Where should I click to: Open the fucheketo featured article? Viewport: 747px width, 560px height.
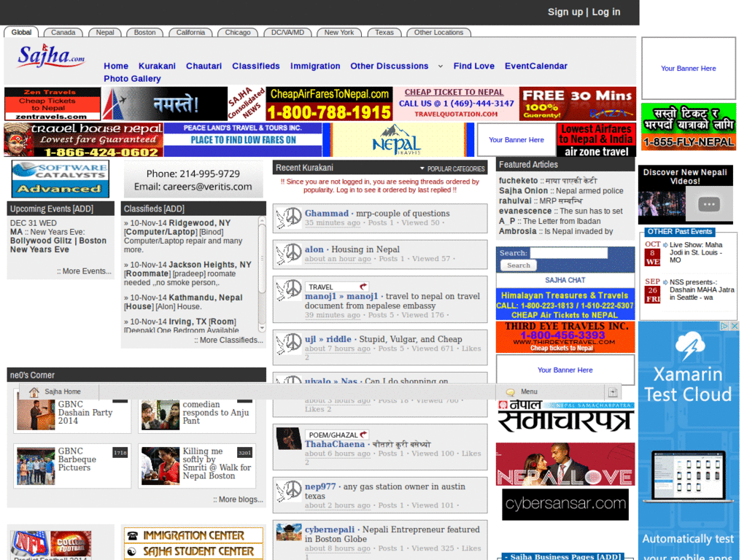pyautogui.click(x=548, y=181)
